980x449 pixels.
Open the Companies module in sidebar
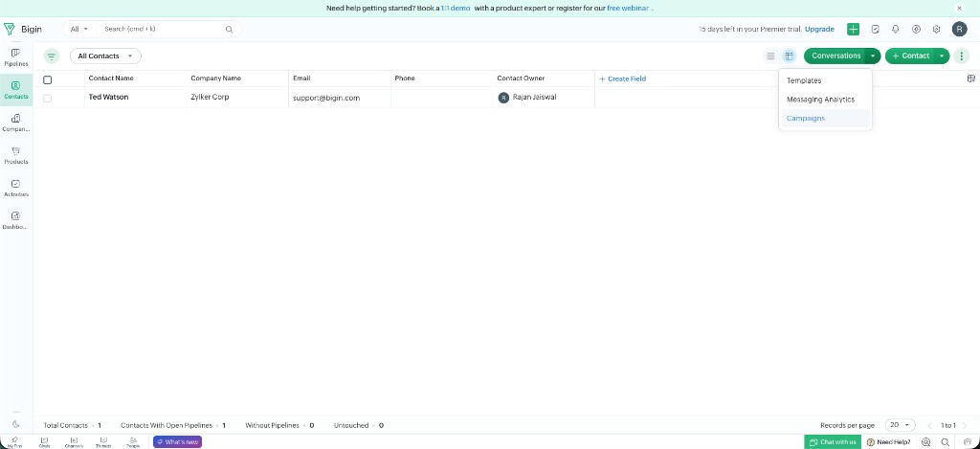(x=15, y=123)
